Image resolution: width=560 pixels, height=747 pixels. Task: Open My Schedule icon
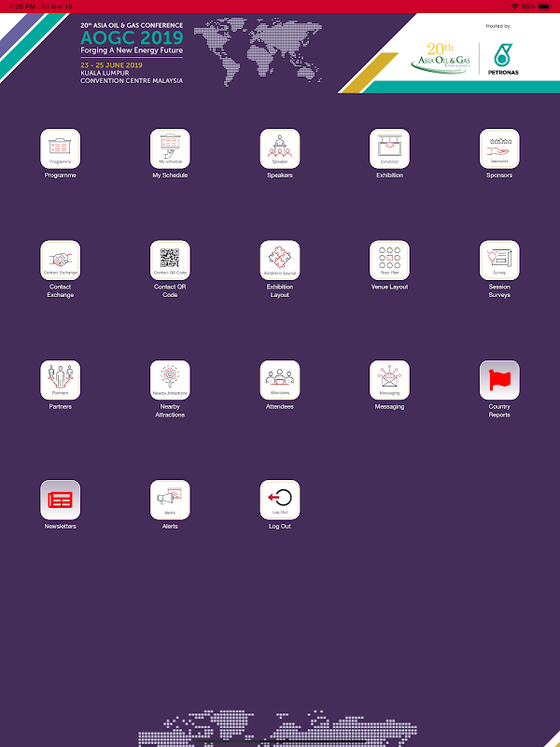[x=170, y=148]
